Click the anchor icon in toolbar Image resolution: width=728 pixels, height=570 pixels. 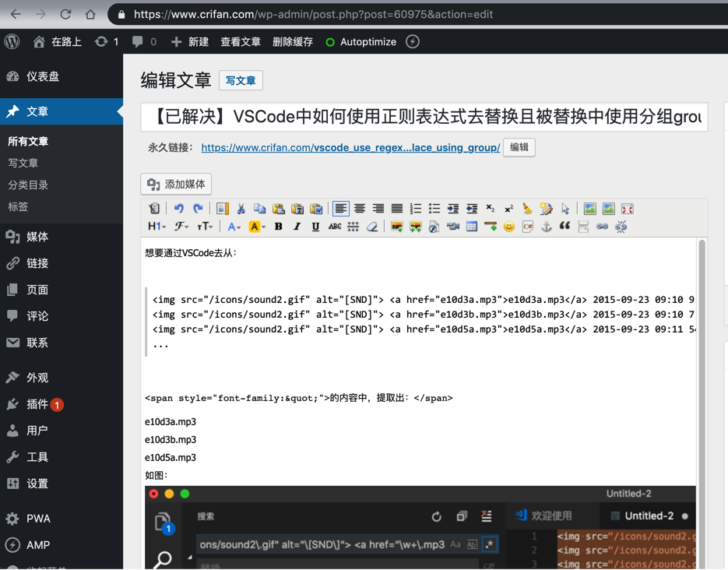coord(547,227)
